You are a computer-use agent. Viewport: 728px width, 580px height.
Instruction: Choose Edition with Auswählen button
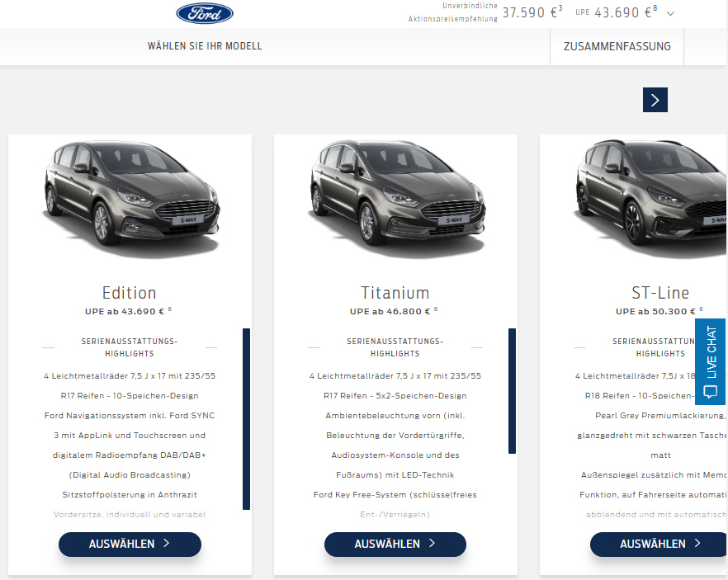(130, 545)
